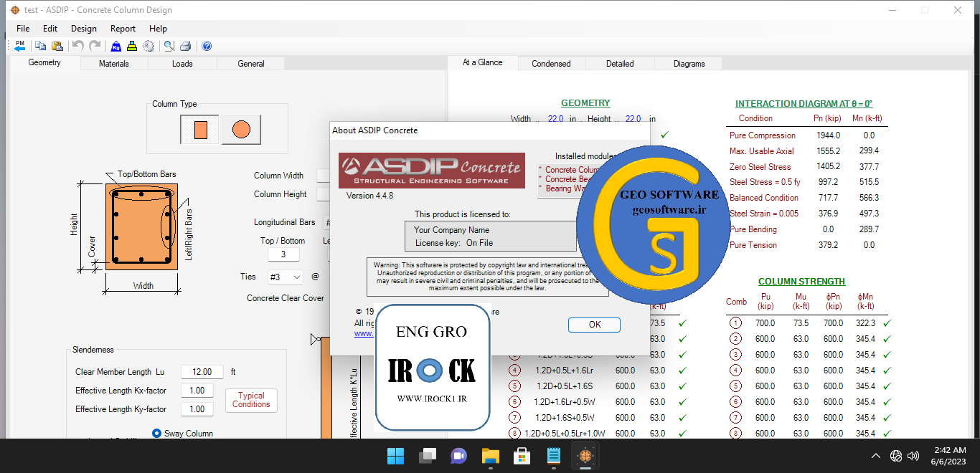The width and height of the screenshot is (980, 473).
Task: Expand the Ties bar size dropdown
Action: tap(296, 277)
